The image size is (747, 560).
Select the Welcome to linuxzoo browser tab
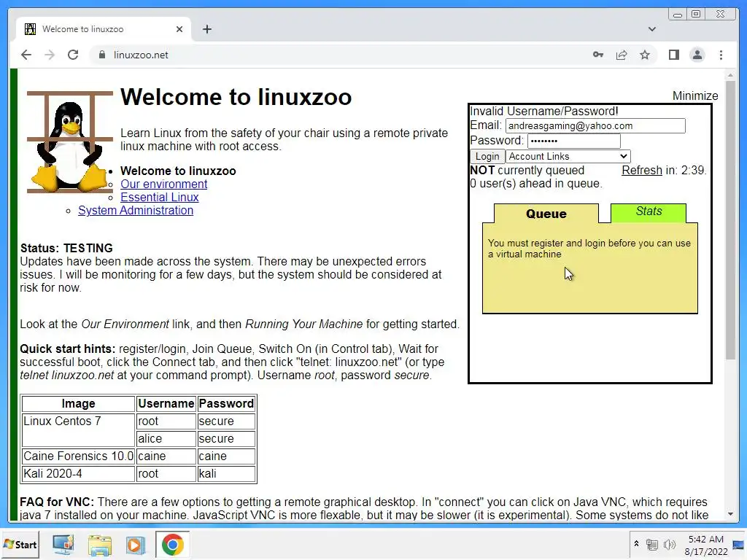(104, 29)
